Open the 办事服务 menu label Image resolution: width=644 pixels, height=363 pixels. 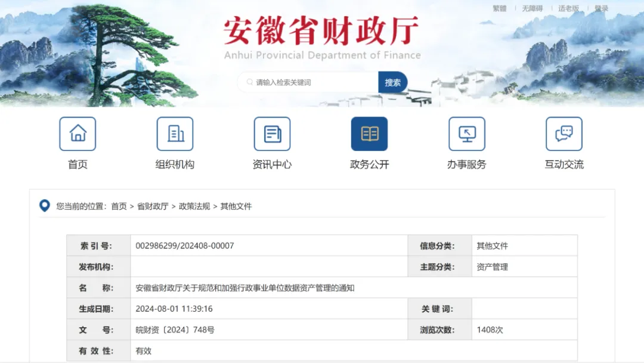coord(466,165)
